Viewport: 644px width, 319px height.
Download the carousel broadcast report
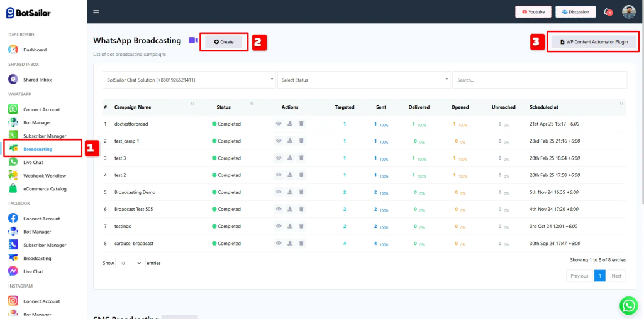coord(290,243)
